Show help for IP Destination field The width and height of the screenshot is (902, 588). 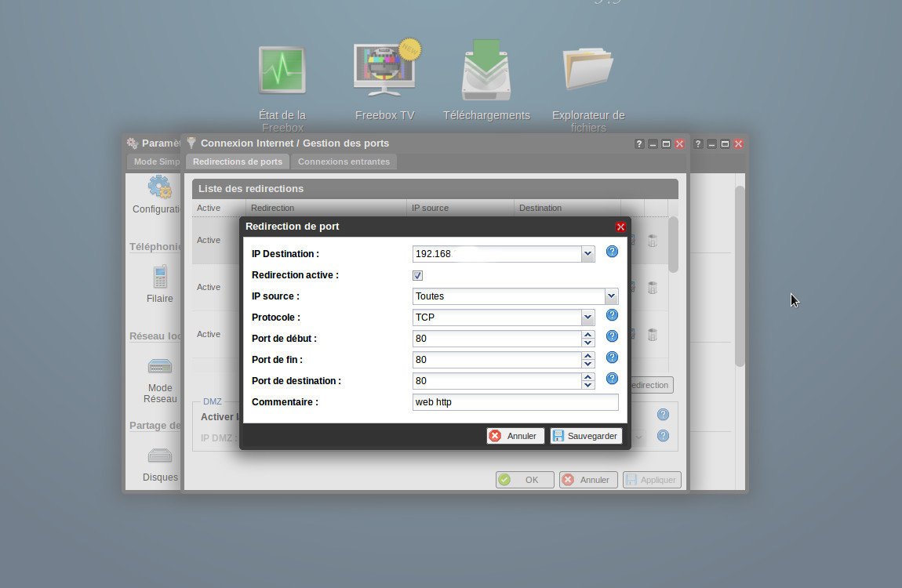click(x=612, y=252)
